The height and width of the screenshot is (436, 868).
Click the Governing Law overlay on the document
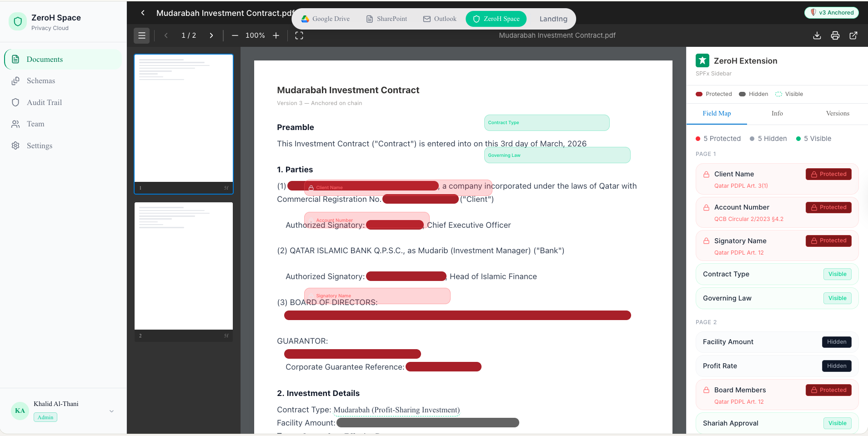pyautogui.click(x=557, y=155)
